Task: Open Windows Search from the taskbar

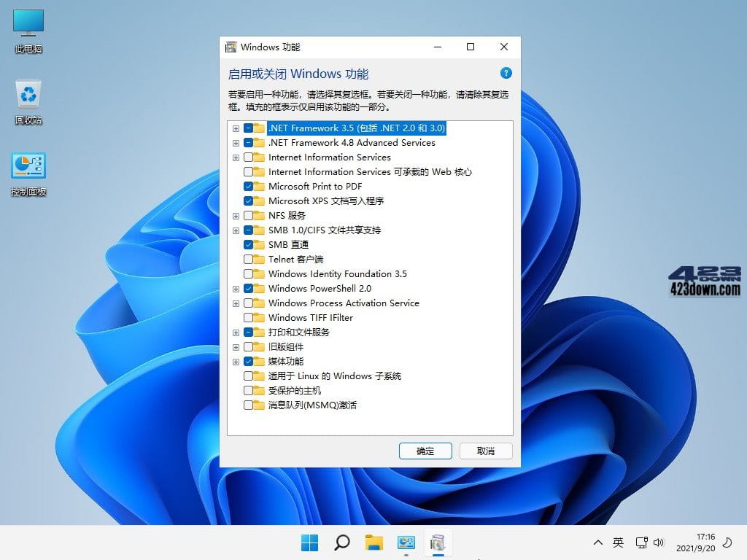Action: (341, 542)
